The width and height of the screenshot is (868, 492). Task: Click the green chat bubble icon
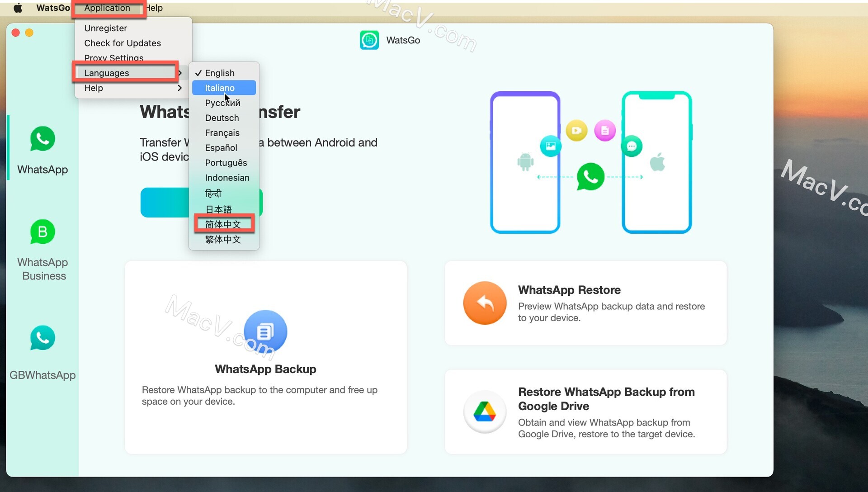[632, 146]
